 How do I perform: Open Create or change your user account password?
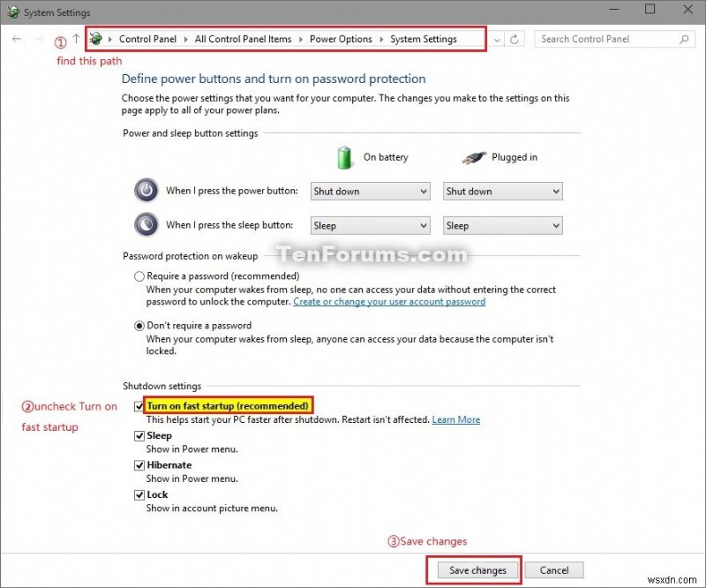[x=389, y=301]
